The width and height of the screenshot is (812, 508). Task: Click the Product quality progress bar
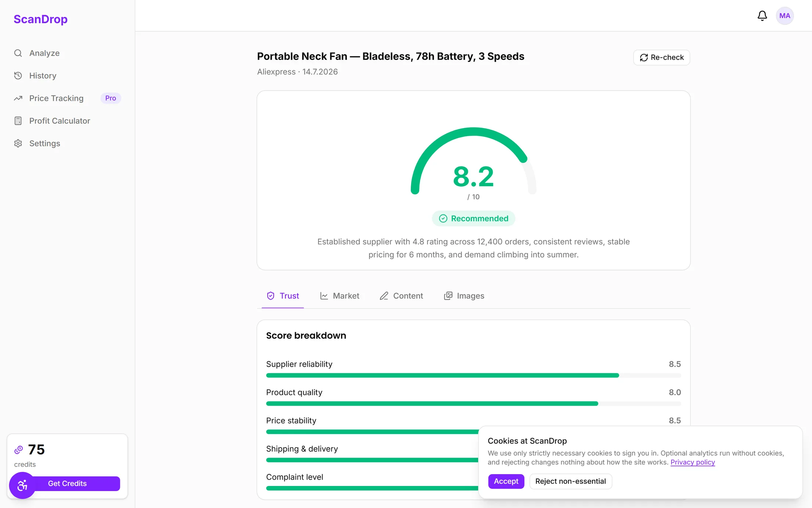pyautogui.click(x=473, y=404)
